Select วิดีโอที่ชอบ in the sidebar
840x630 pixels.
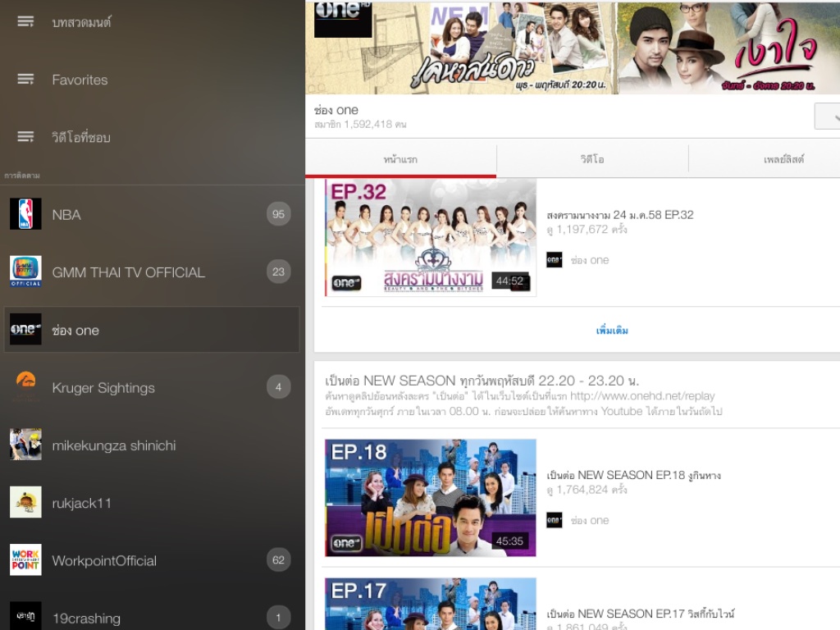(x=81, y=137)
